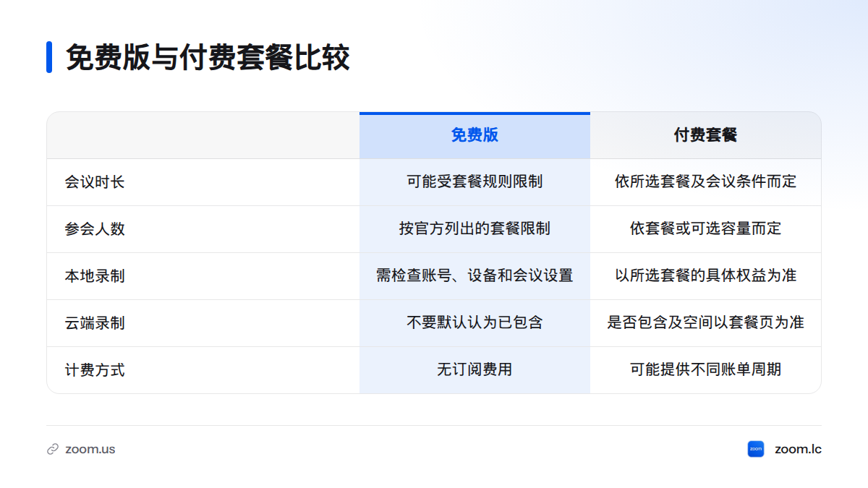Select the 免费版 column header
Screen dimensions: 868x488
(x=475, y=135)
